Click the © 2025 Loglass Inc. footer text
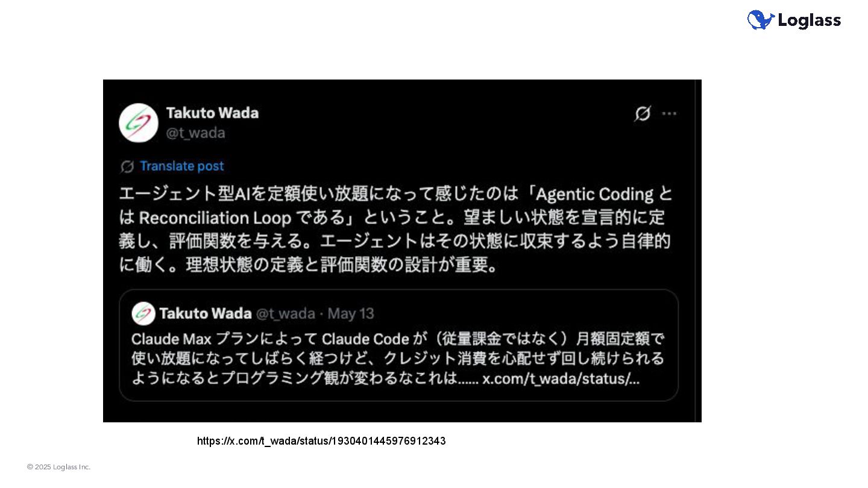The width and height of the screenshot is (868, 488). (58, 467)
